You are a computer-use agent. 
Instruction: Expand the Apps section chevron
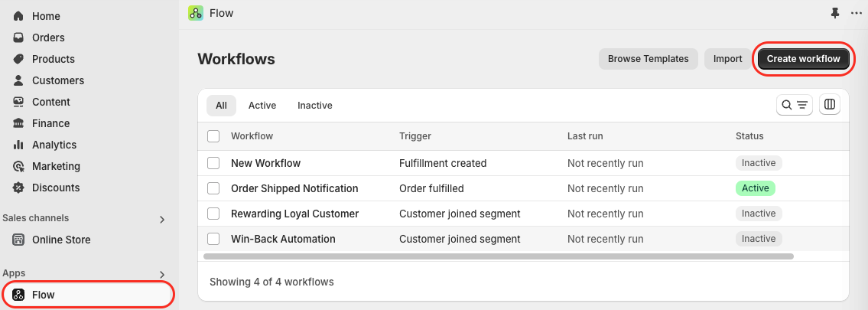tap(162, 275)
